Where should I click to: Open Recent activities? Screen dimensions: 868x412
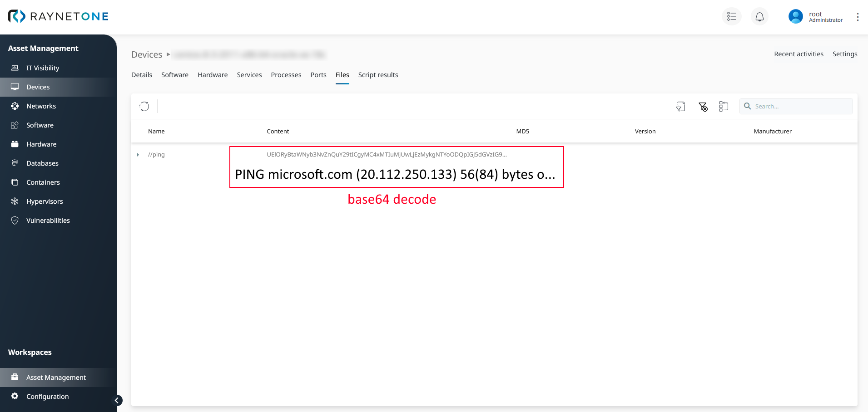click(x=799, y=54)
